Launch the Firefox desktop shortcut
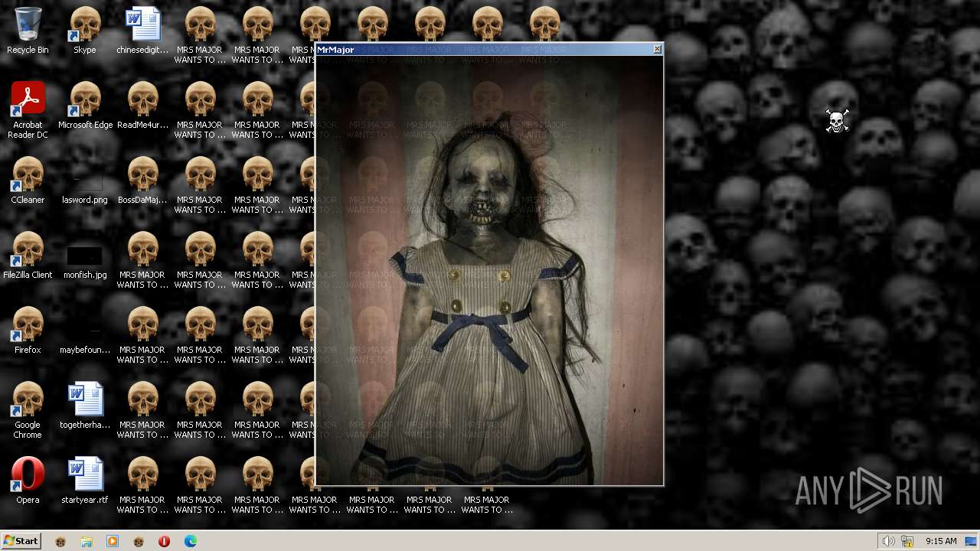Image resolution: width=980 pixels, height=551 pixels. pyautogui.click(x=28, y=331)
